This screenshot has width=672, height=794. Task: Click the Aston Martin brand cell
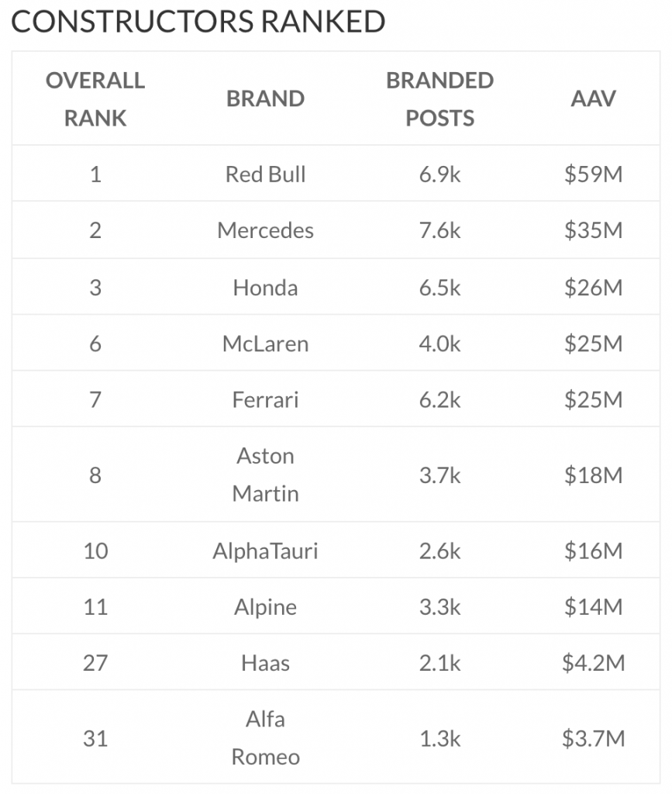coord(265,475)
